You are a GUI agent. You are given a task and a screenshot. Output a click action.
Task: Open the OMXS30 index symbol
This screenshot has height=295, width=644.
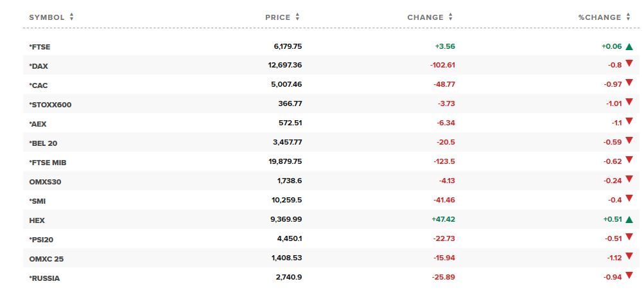tap(45, 182)
